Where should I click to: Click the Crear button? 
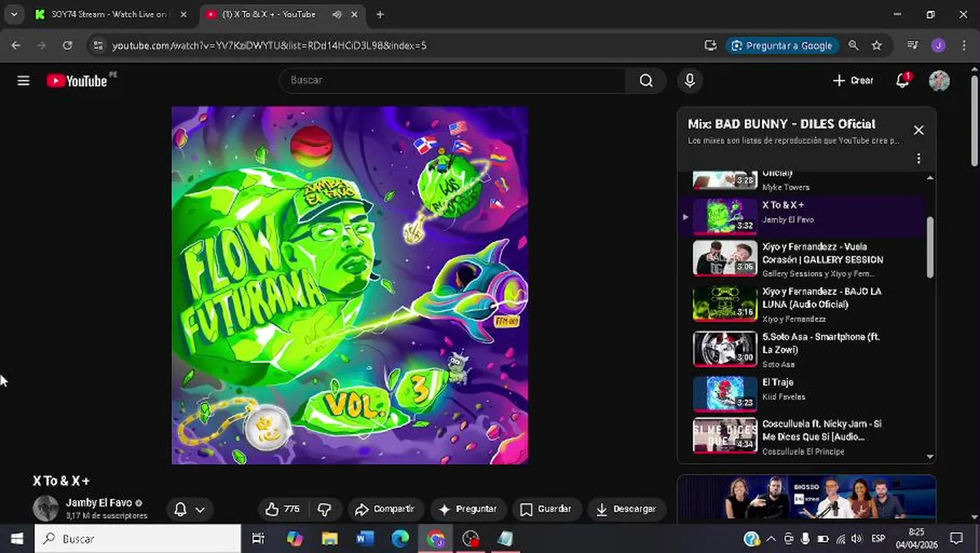853,81
